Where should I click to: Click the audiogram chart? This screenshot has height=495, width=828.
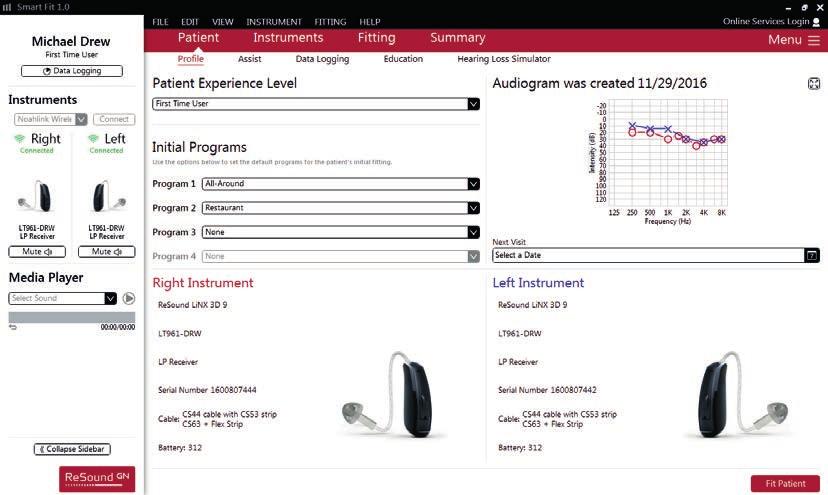click(658, 161)
